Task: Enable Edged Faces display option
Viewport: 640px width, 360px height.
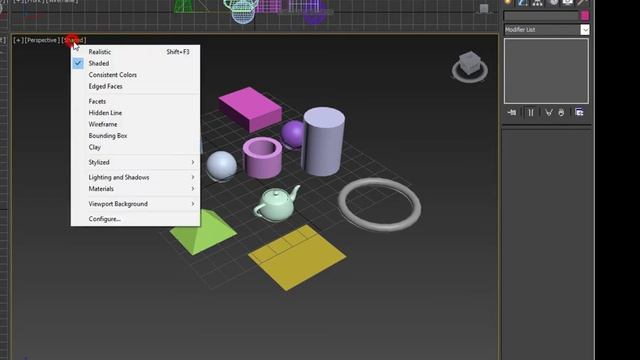Action: [135, 86]
